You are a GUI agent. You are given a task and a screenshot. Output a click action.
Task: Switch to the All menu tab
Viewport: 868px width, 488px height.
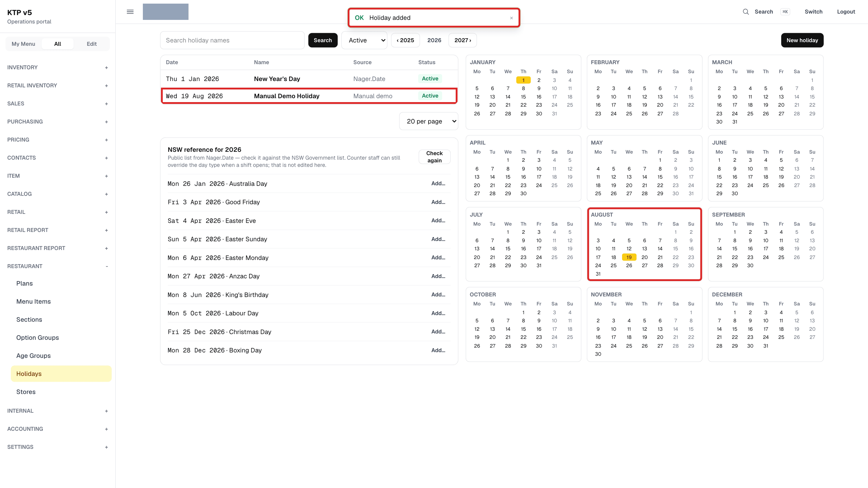click(58, 44)
